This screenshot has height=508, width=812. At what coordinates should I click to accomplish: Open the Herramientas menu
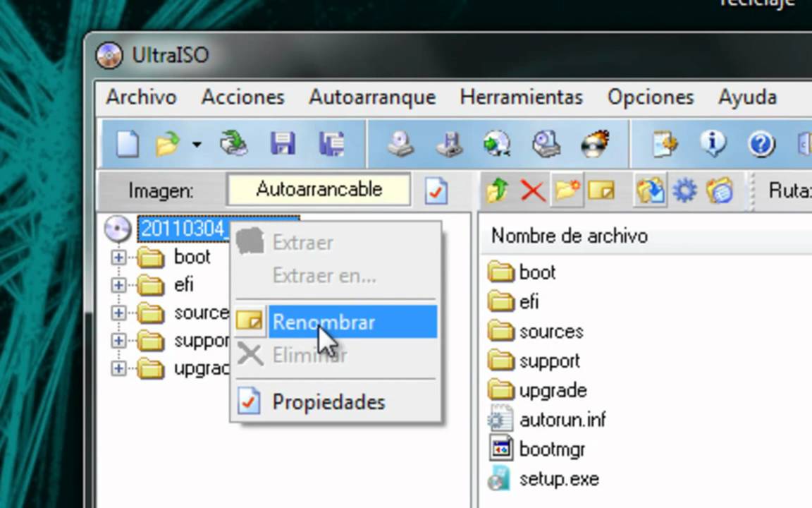[x=522, y=97]
